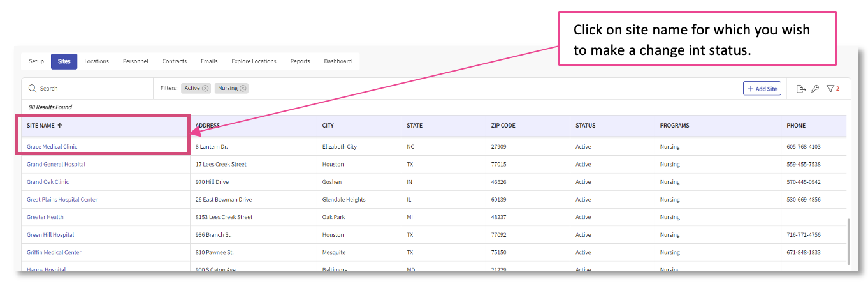Open the filter funnel icon
868x286 pixels.
coord(830,89)
